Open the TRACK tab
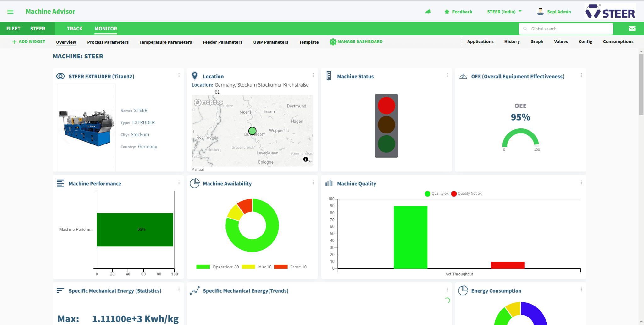 coord(75,29)
